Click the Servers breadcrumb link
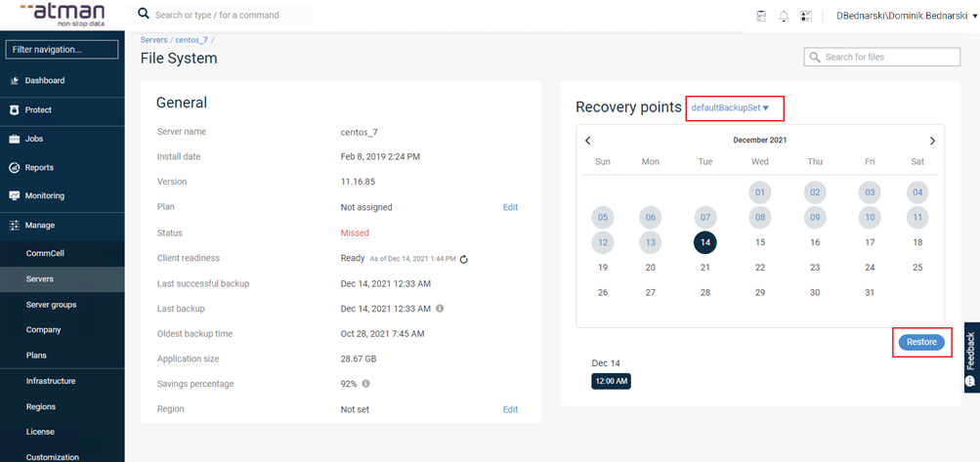 [x=153, y=40]
